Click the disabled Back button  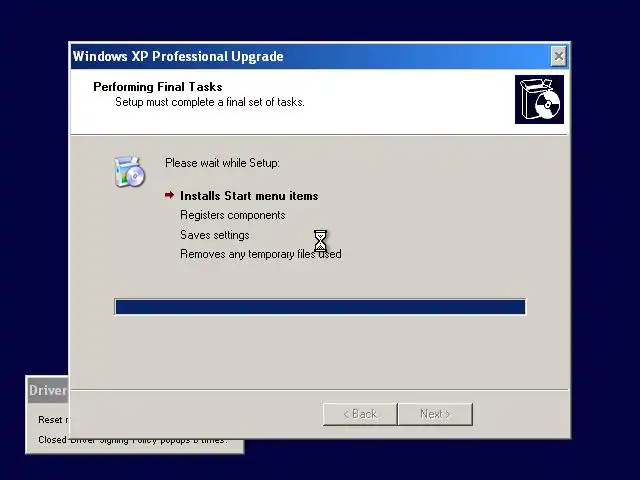point(360,414)
